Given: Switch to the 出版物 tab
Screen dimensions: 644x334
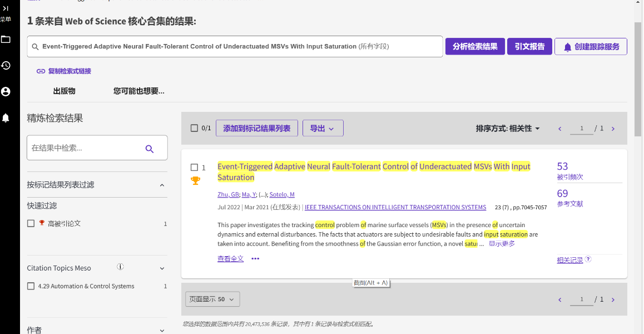Looking at the screenshot, I should [x=64, y=91].
